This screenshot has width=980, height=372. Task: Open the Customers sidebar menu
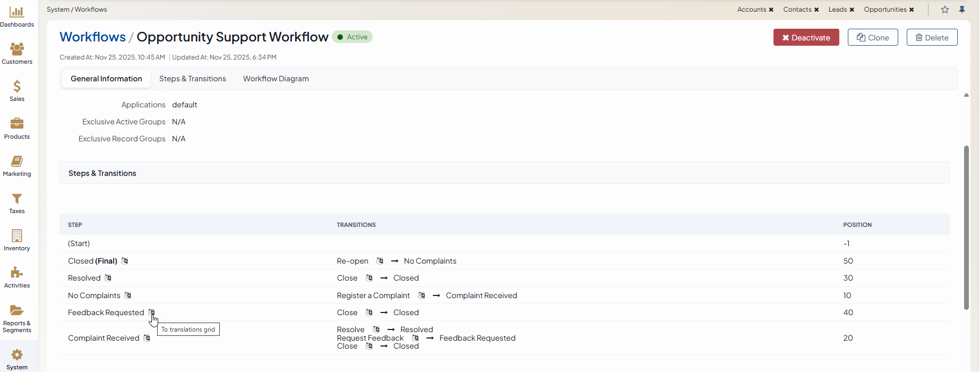(x=17, y=54)
